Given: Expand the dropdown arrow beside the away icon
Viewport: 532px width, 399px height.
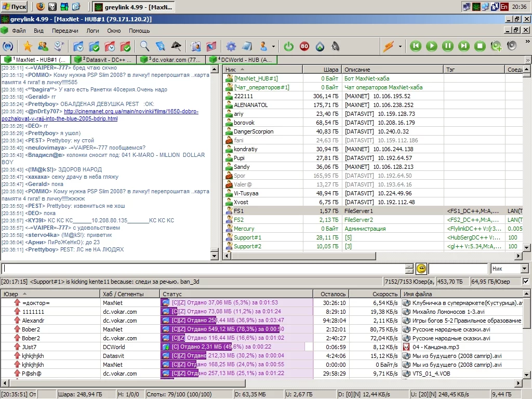Looking at the screenshot, I should [273, 46].
